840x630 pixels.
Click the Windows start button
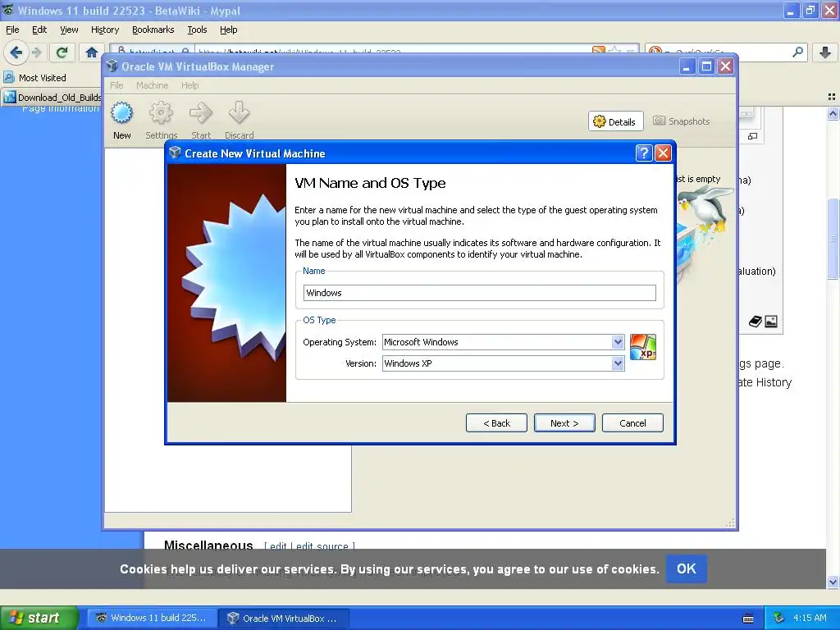(x=39, y=618)
